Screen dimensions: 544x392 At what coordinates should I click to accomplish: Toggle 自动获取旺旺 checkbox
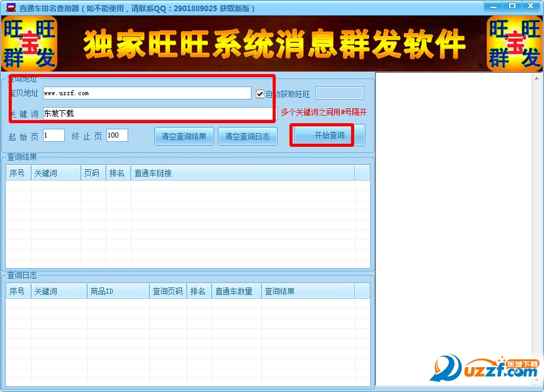click(x=260, y=94)
